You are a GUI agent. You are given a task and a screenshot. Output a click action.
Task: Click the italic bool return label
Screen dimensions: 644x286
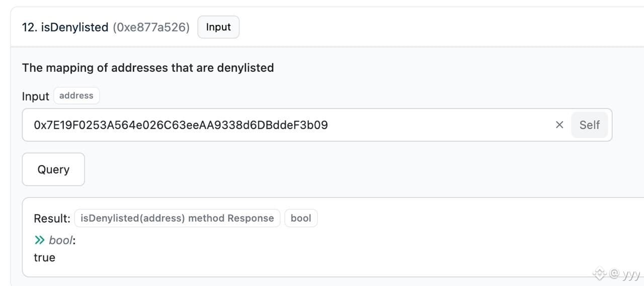[61, 240]
